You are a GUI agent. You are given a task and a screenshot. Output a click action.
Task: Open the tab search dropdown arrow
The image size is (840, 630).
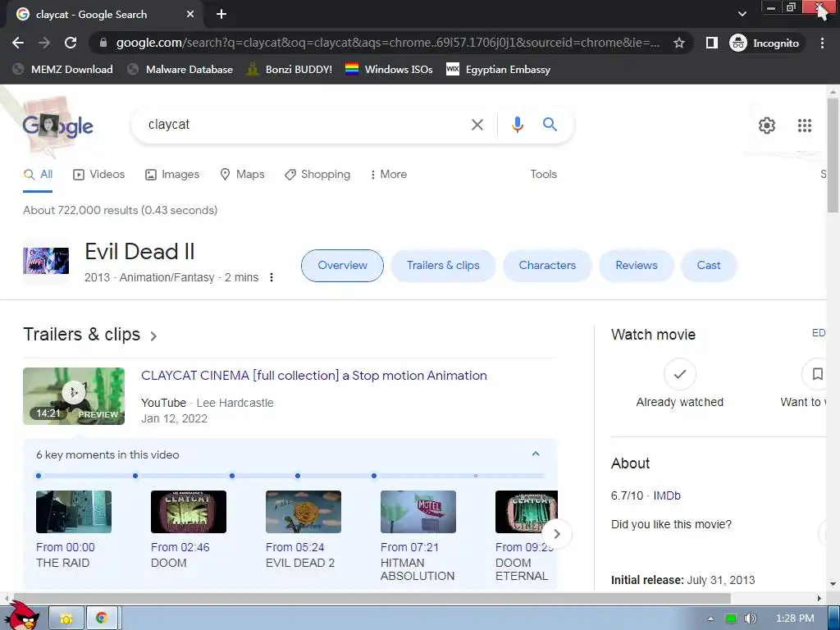pos(742,14)
